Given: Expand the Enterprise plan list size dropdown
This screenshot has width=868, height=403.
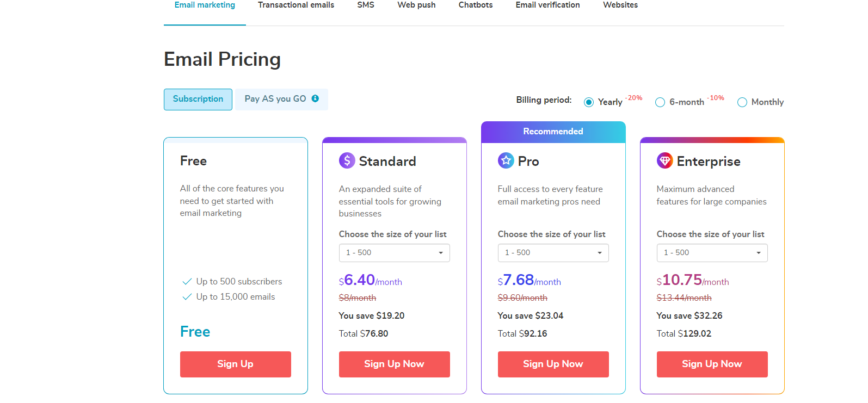Looking at the screenshot, I should point(712,253).
